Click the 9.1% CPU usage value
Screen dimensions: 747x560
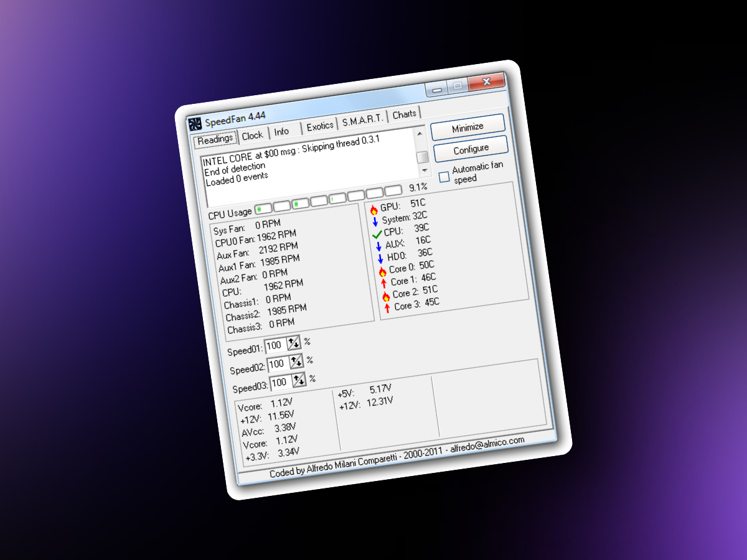[x=418, y=187]
